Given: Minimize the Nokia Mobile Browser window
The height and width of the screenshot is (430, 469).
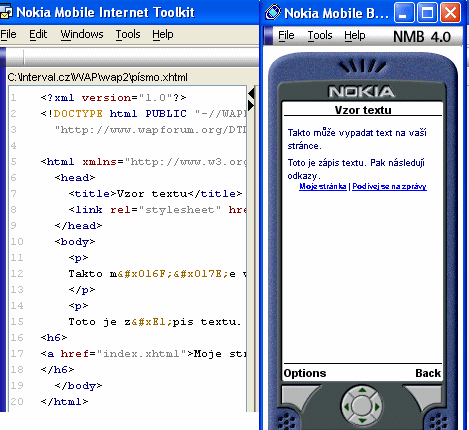Looking at the screenshot, I should click(x=404, y=13).
